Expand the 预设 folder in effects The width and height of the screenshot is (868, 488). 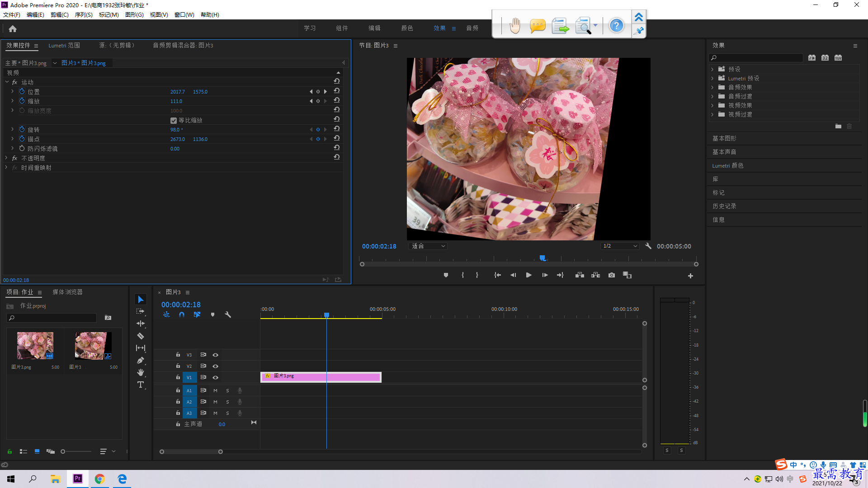(712, 69)
